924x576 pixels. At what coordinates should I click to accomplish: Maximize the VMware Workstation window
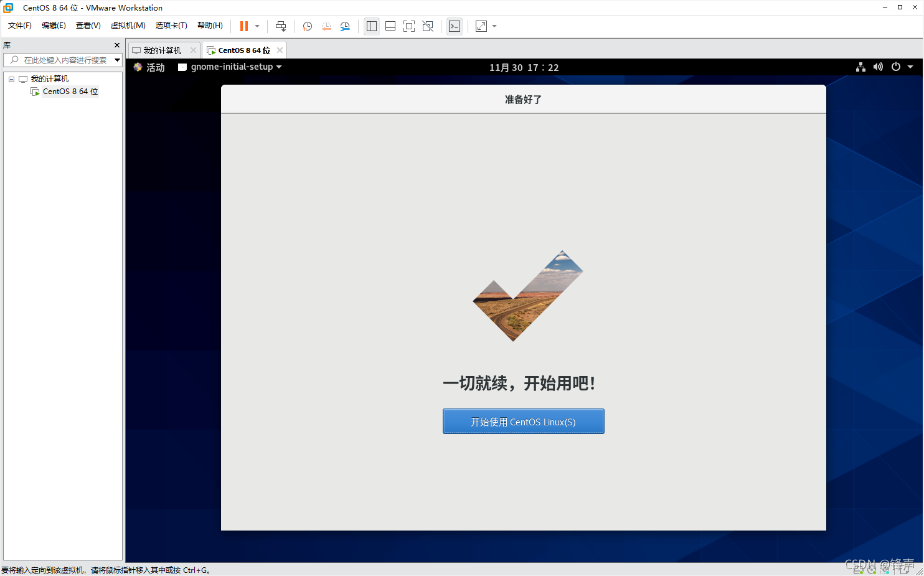[900, 7]
